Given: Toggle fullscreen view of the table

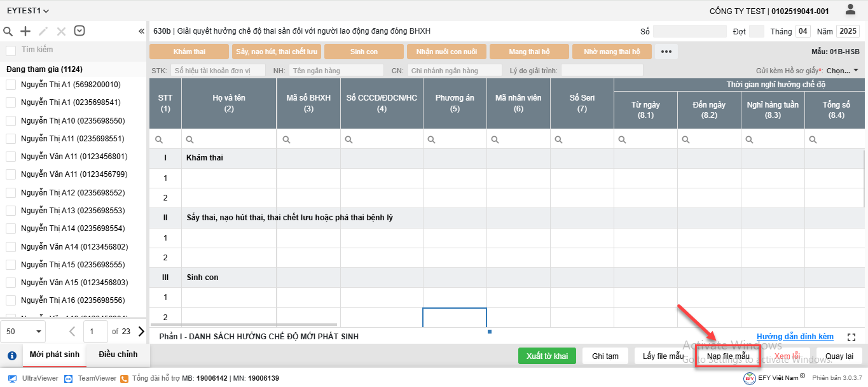Looking at the screenshot, I should coord(851,337).
